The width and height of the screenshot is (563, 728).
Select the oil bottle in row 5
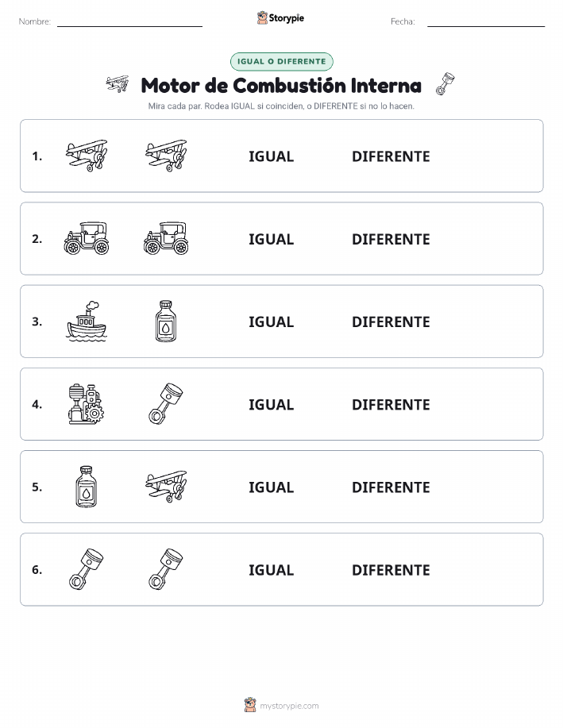click(x=87, y=486)
